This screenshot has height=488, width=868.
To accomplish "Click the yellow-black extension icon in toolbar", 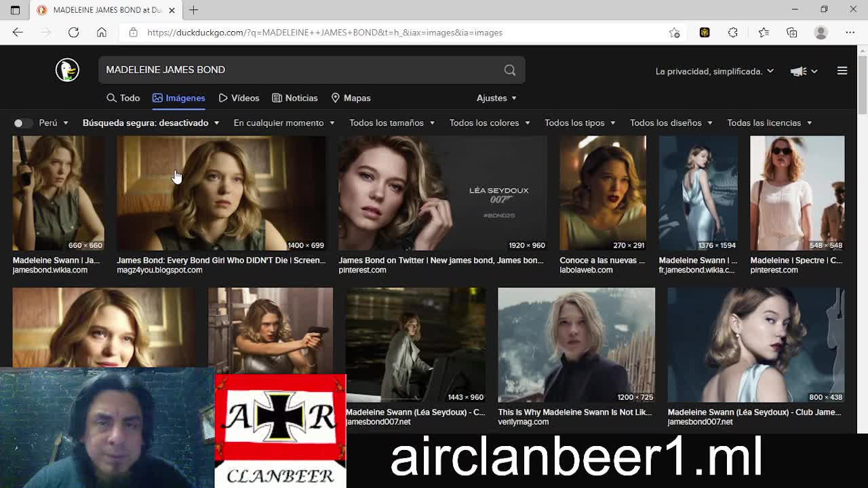I will pyautogui.click(x=705, y=33).
